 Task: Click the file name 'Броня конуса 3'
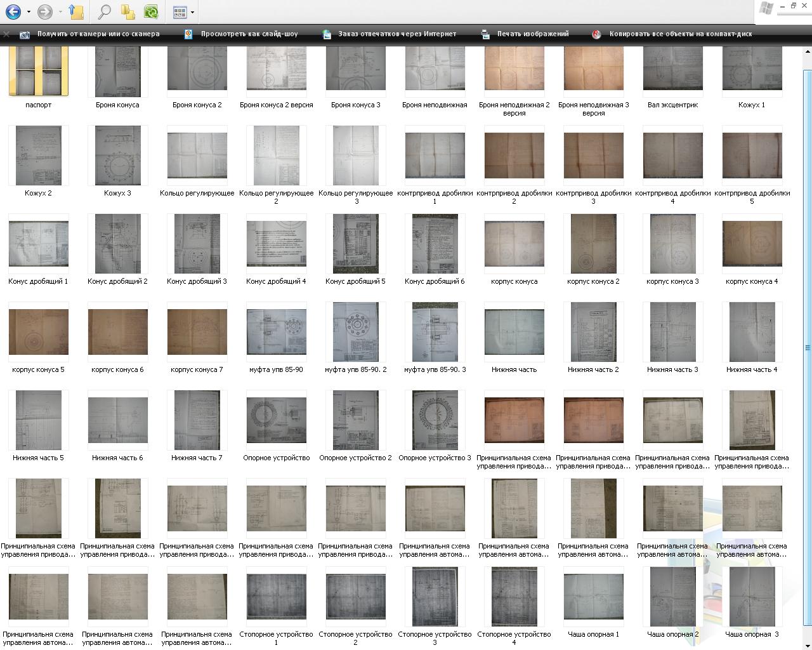click(355, 105)
